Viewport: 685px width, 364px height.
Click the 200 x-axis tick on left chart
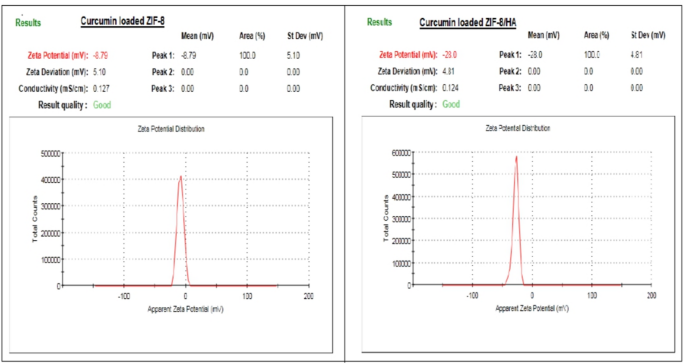[308, 296]
